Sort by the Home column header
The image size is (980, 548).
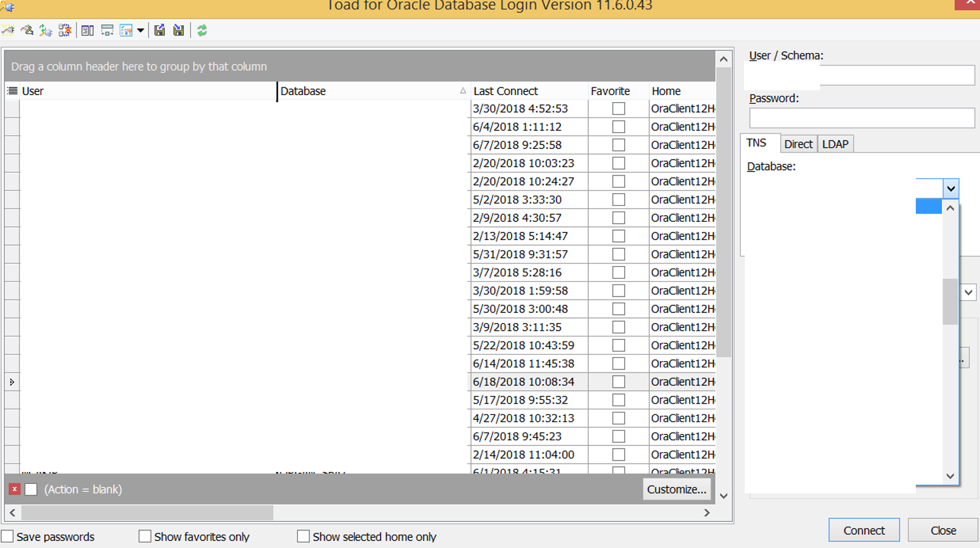tap(682, 91)
